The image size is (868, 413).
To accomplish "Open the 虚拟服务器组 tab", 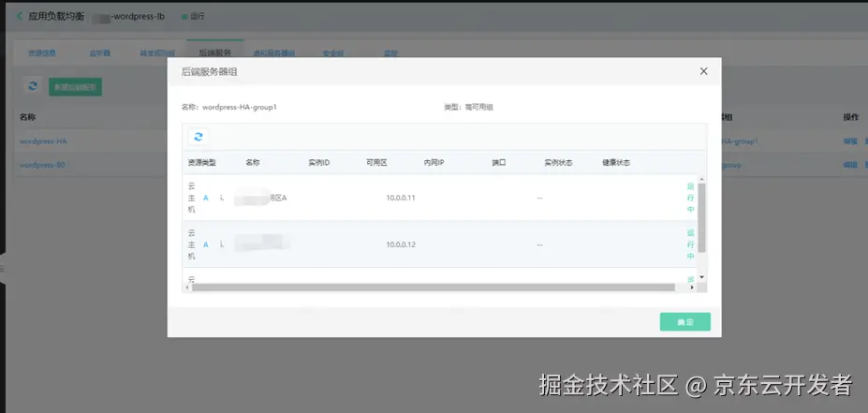I will pos(273,53).
